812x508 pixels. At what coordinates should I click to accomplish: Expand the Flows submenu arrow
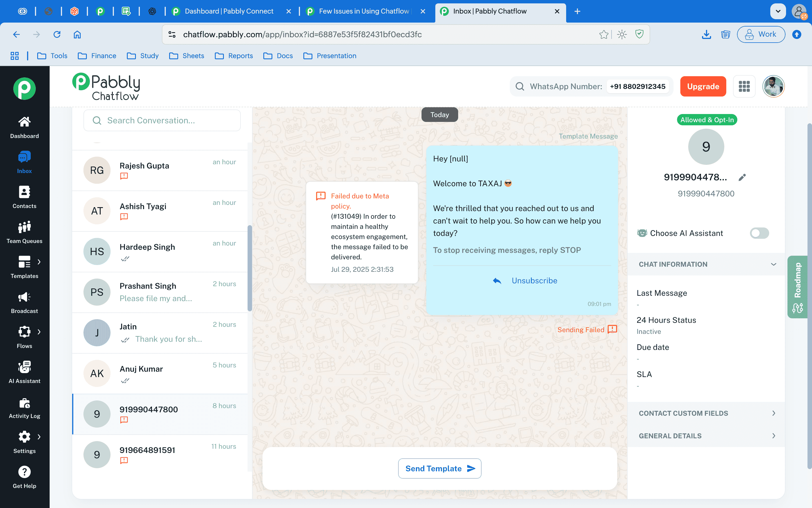tap(39, 332)
